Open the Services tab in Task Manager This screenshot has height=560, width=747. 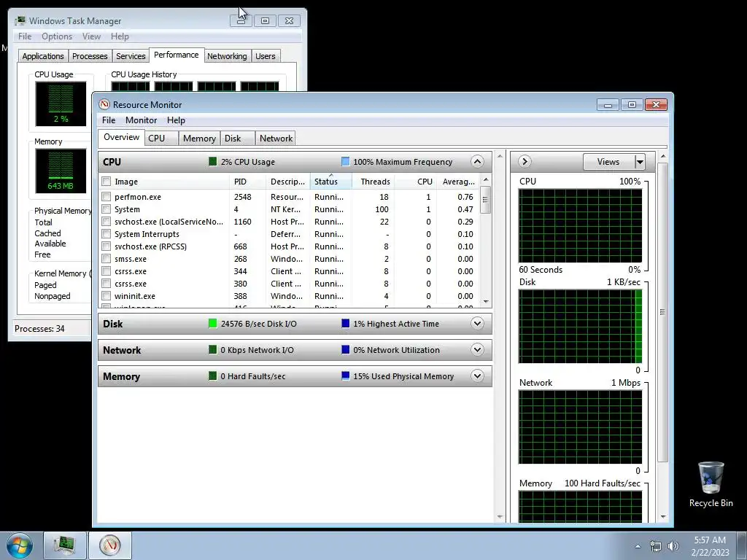(x=131, y=55)
